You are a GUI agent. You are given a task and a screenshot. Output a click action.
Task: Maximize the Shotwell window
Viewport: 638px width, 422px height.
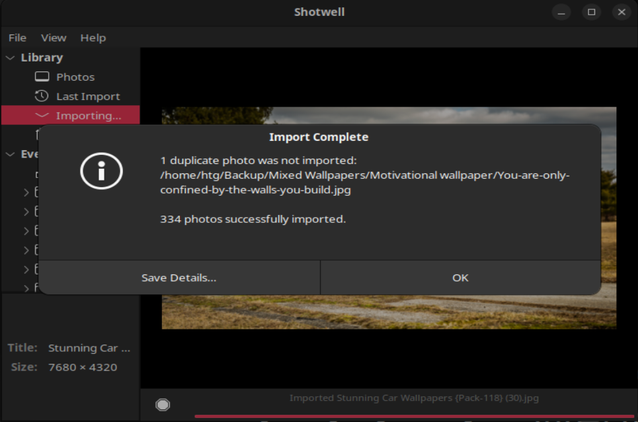coord(592,12)
